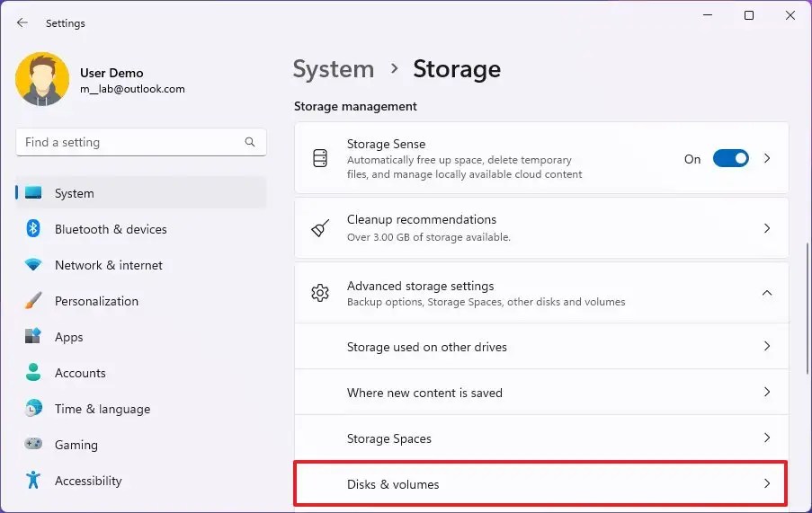Image resolution: width=812 pixels, height=513 pixels.
Task: Go back with the arrow icon
Action: pos(22,22)
